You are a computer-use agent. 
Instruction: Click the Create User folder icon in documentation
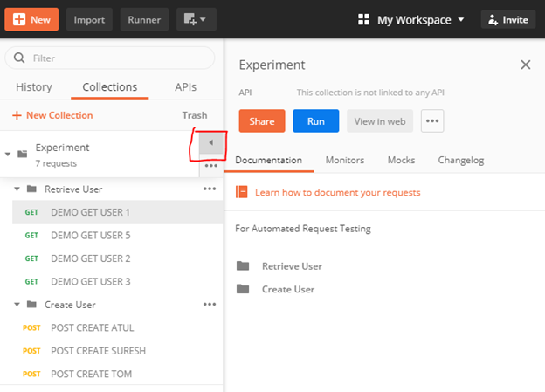243,289
